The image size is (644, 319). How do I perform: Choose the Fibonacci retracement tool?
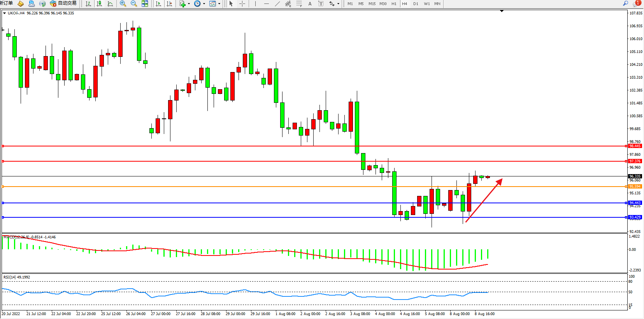tap(299, 4)
